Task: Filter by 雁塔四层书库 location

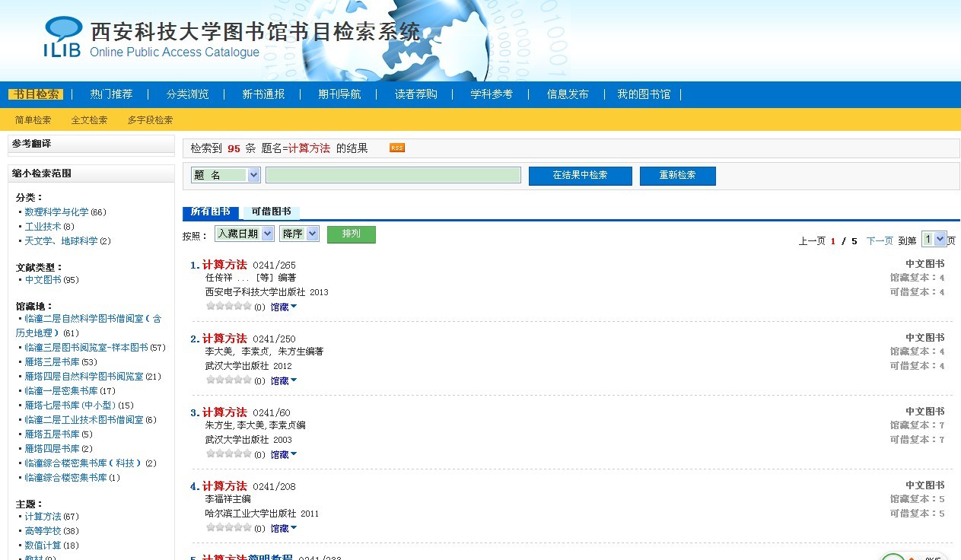Action: click(52, 449)
